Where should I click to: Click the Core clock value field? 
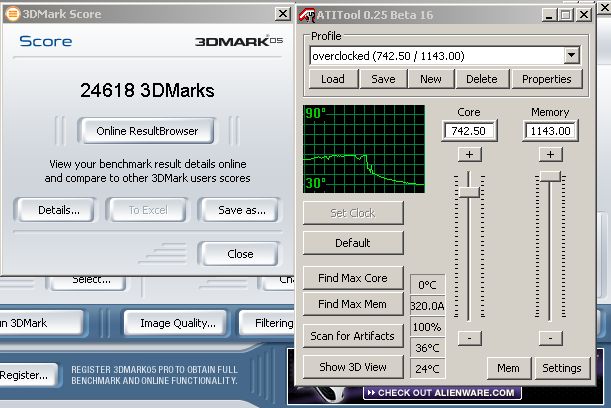coord(469,131)
